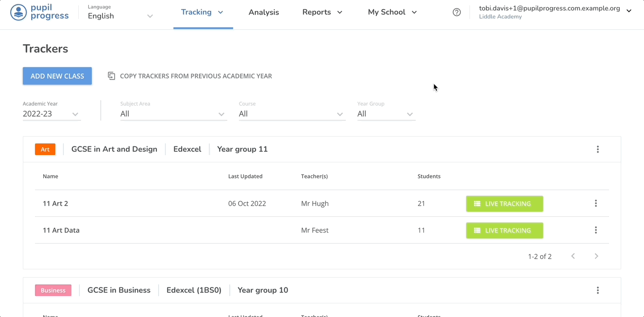Image resolution: width=644 pixels, height=317 pixels.
Task: Open the My School menu
Action: [x=392, y=12]
